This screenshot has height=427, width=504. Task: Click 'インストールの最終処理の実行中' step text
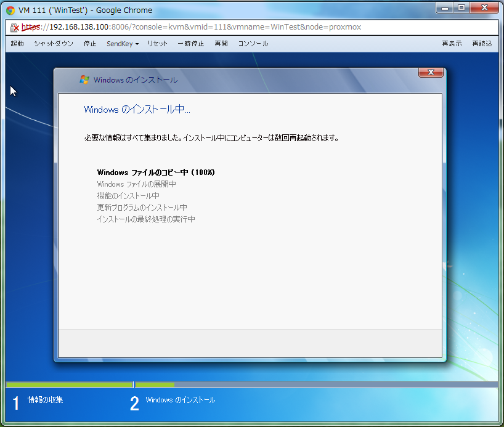pos(146,219)
